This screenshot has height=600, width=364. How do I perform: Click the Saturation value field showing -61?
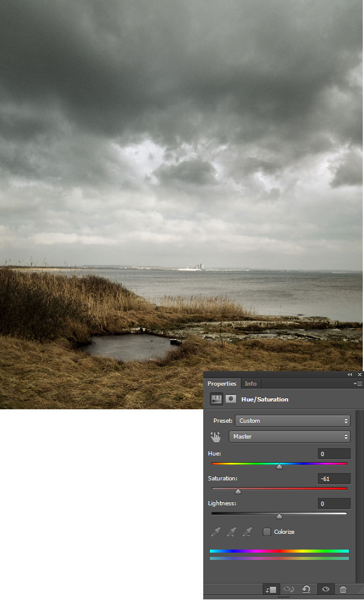coord(334,479)
